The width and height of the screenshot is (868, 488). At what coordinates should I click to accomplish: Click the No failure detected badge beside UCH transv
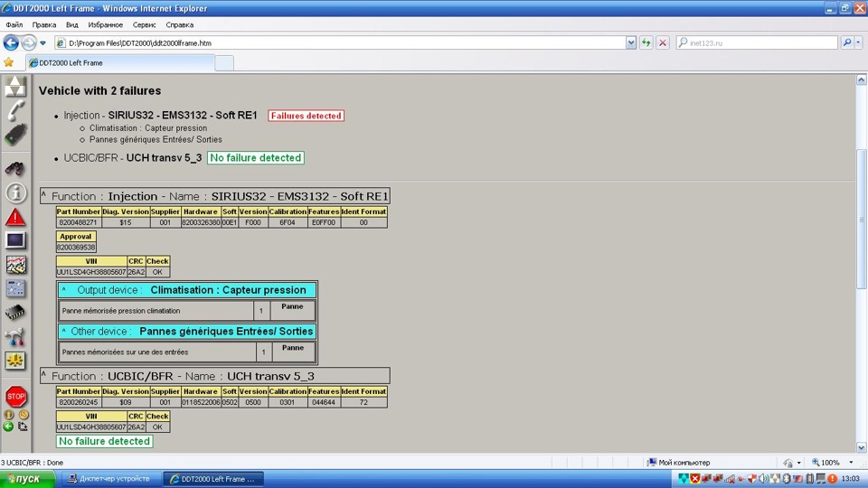coord(256,157)
